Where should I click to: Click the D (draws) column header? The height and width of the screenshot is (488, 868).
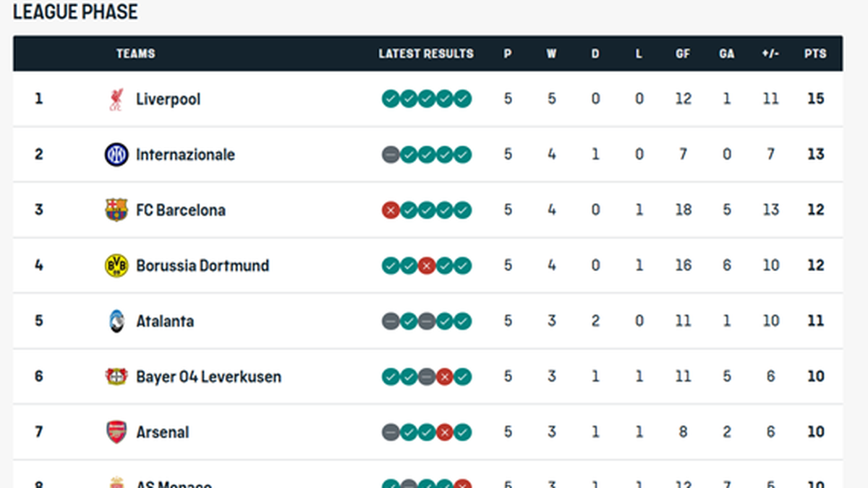pos(595,53)
